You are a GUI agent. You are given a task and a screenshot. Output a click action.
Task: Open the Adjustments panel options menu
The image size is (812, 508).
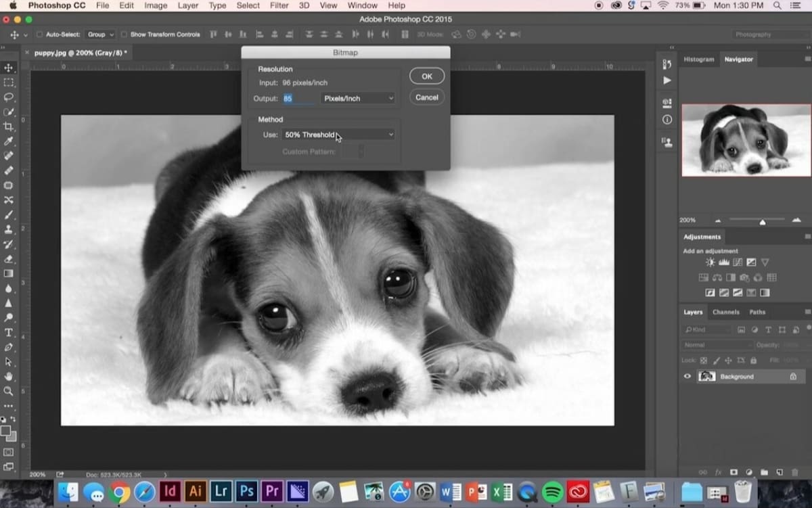pyautogui.click(x=807, y=237)
